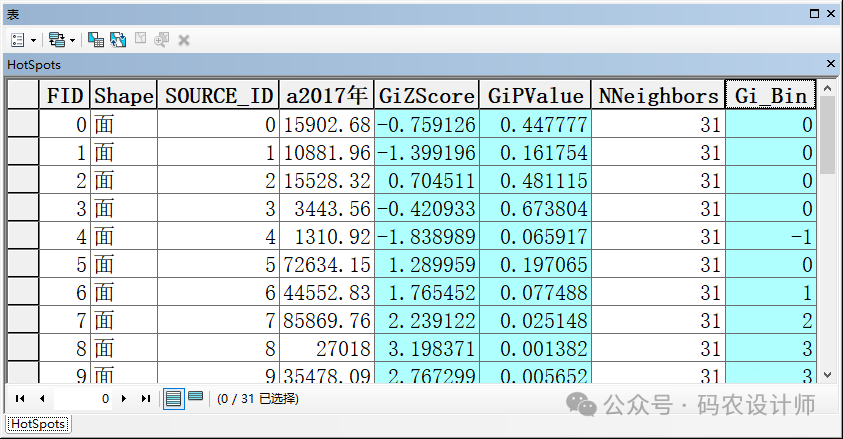Go to the previous record

(x=42, y=398)
